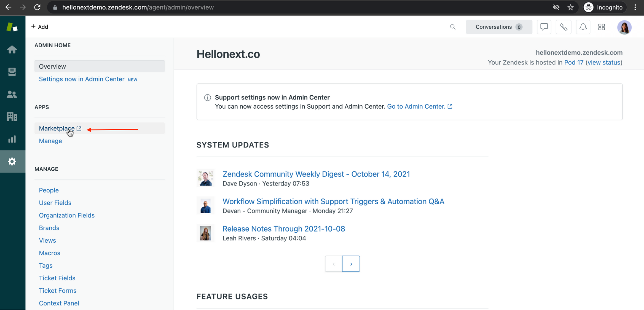Open the Organizations building icon
Screen dimensions: 644x310
pyautogui.click(x=12, y=117)
